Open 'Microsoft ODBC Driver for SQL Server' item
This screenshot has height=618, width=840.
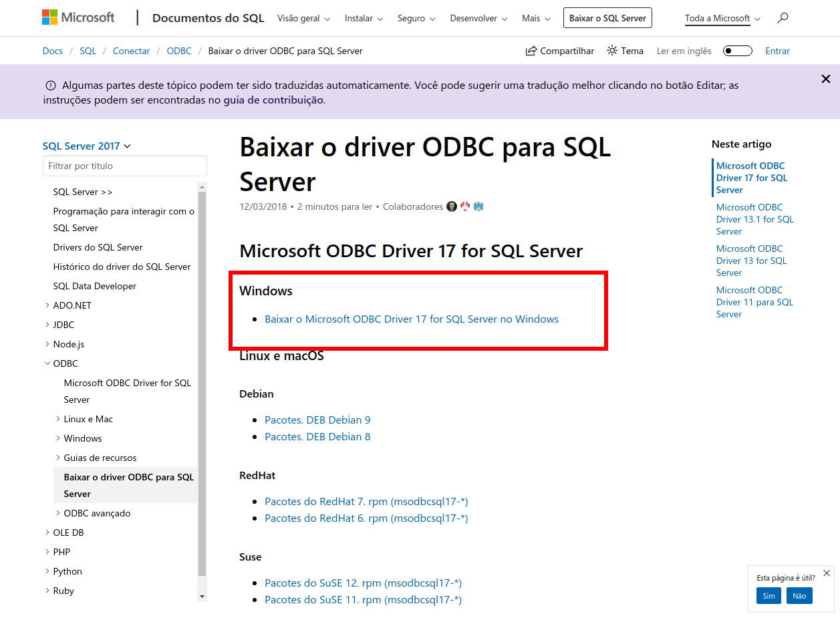[x=128, y=391]
